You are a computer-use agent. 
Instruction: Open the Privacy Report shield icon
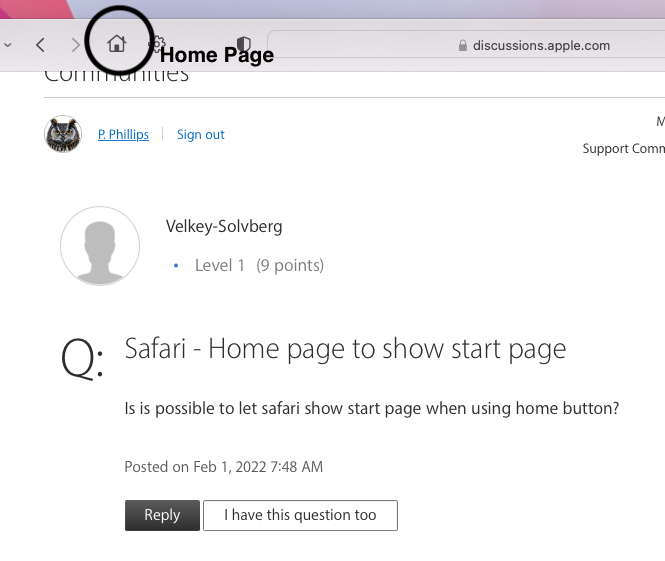point(243,43)
